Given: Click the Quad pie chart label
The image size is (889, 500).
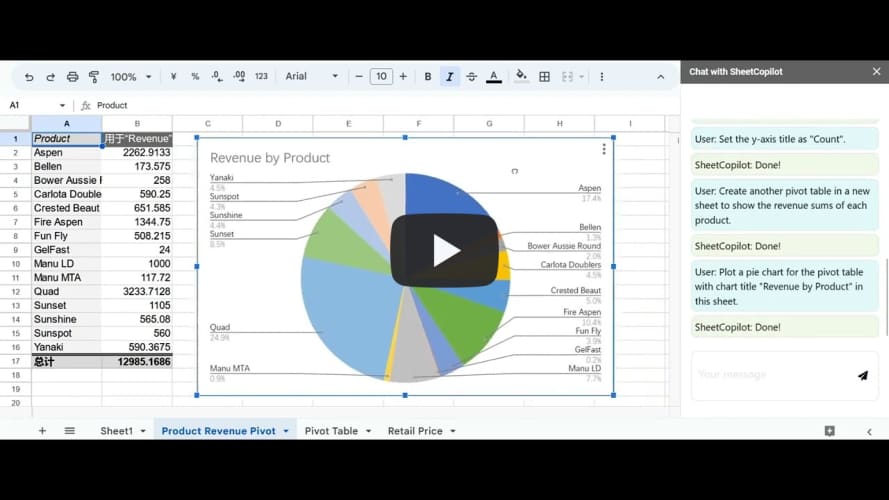Looking at the screenshot, I should (x=220, y=327).
